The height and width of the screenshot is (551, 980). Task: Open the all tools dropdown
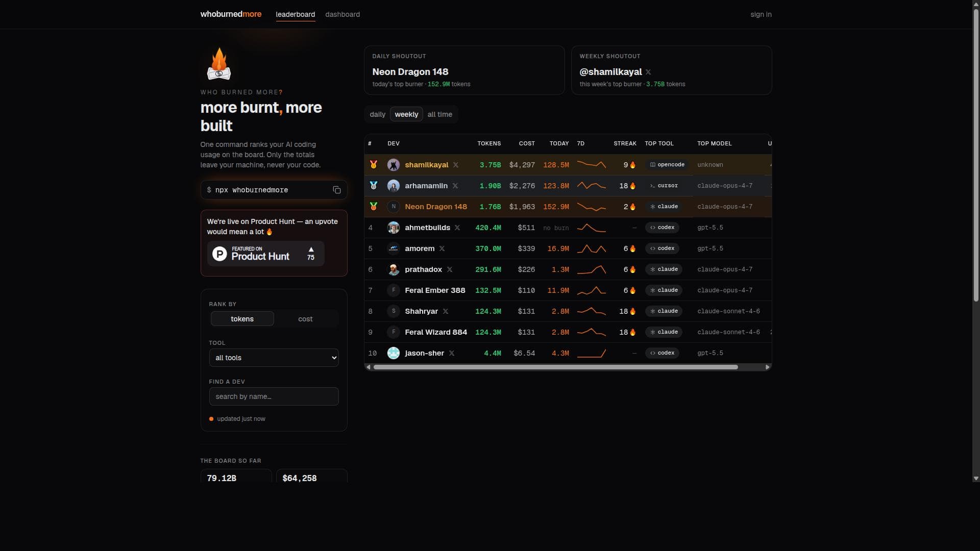[x=274, y=358]
